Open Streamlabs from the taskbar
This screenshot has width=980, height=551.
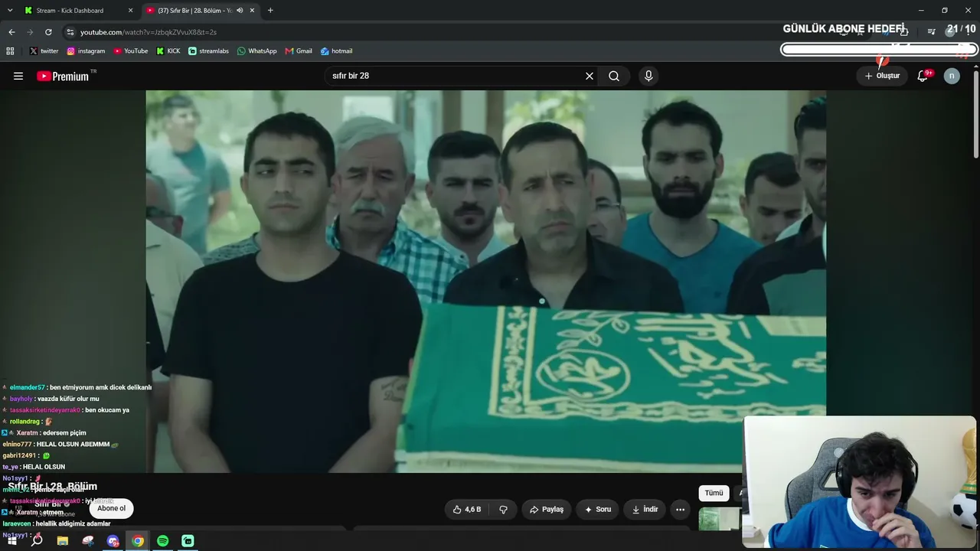click(x=188, y=541)
